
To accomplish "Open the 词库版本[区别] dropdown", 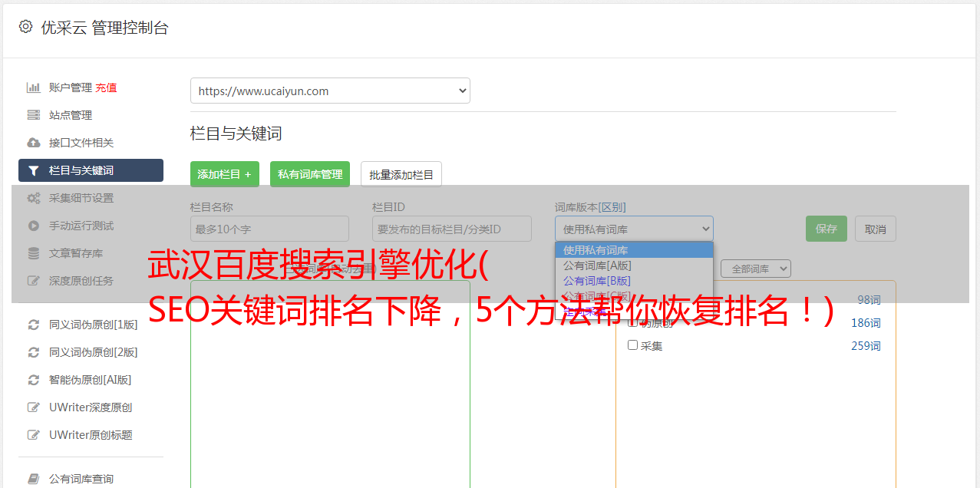I will (x=634, y=229).
